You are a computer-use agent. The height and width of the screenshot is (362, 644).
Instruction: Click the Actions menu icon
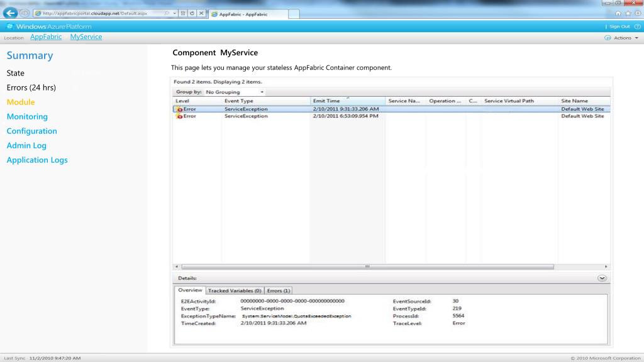point(608,38)
